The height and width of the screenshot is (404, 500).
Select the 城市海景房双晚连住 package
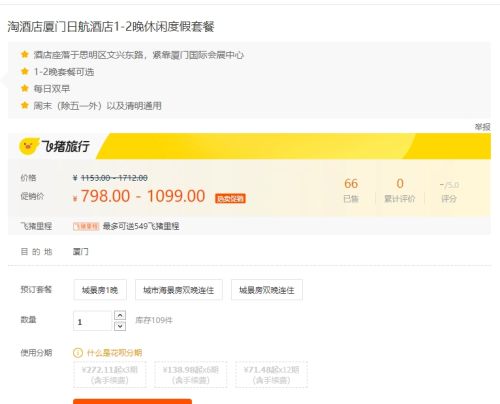tap(179, 290)
